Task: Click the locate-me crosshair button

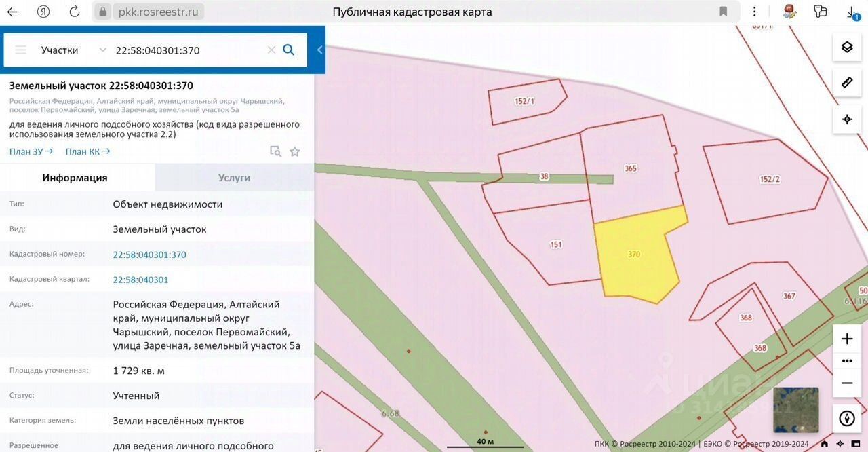Action: coord(847,119)
